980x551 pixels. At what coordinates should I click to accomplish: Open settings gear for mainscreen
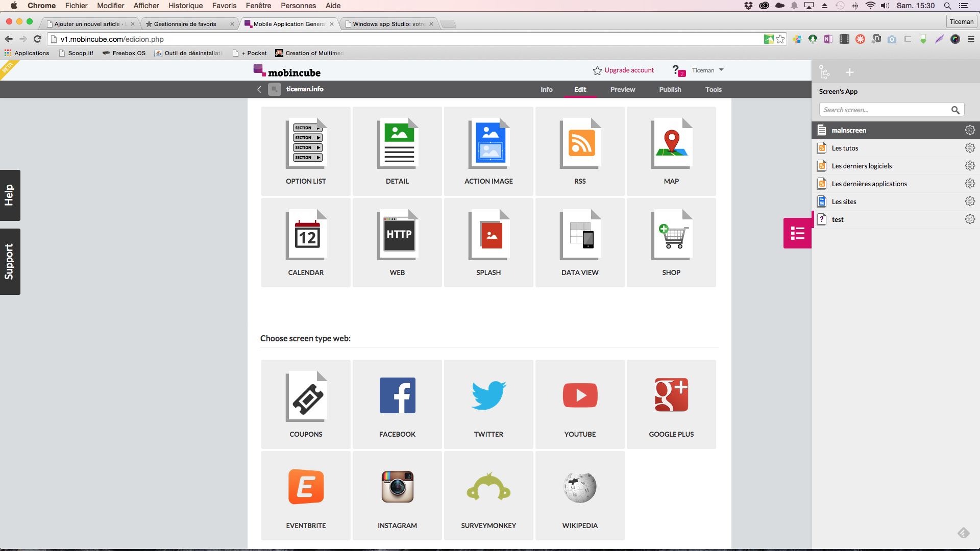tap(970, 130)
